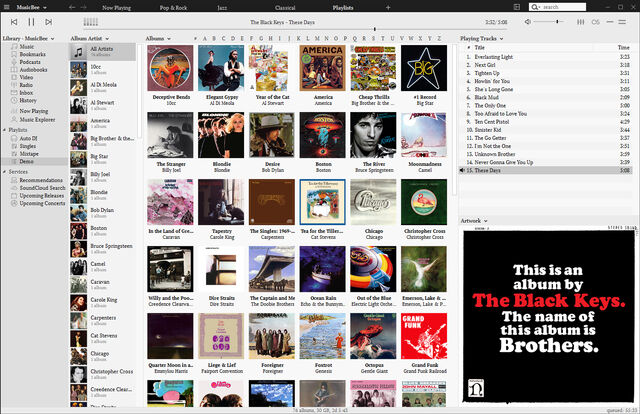Switch to the Now Playing tab
Viewport: 640px width, 414px height.
[x=116, y=7]
